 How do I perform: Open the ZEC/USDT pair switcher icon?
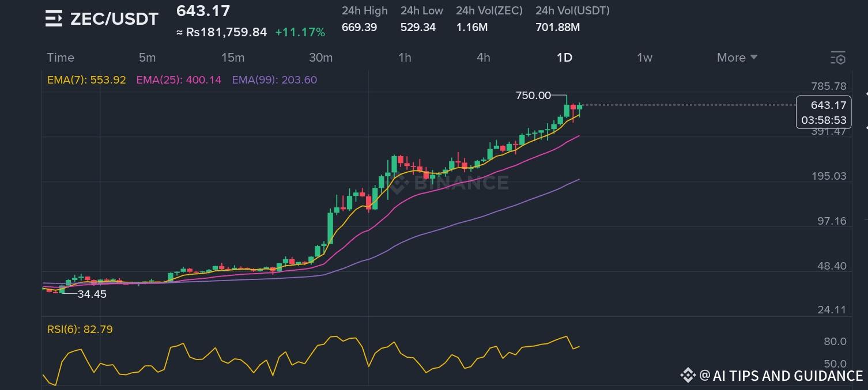pos(54,18)
